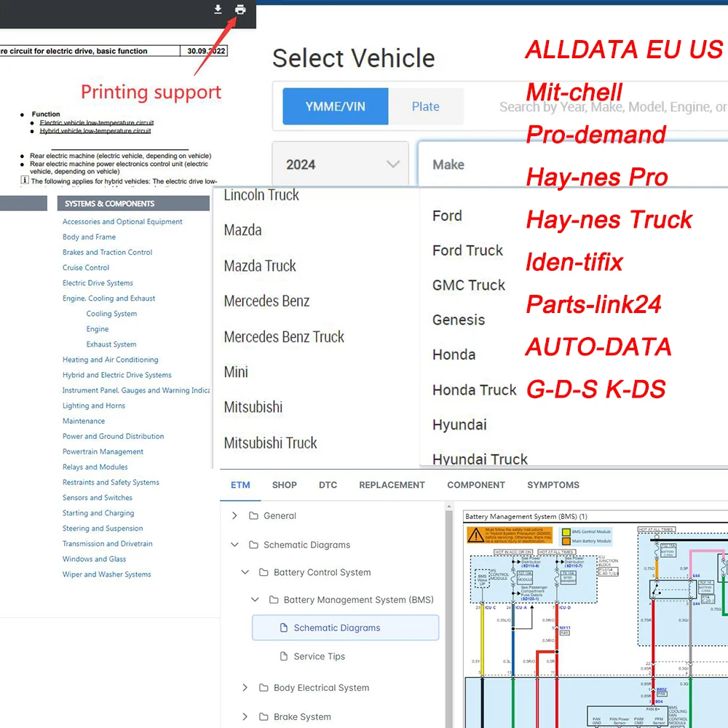Open the Maintenance link

84,421
